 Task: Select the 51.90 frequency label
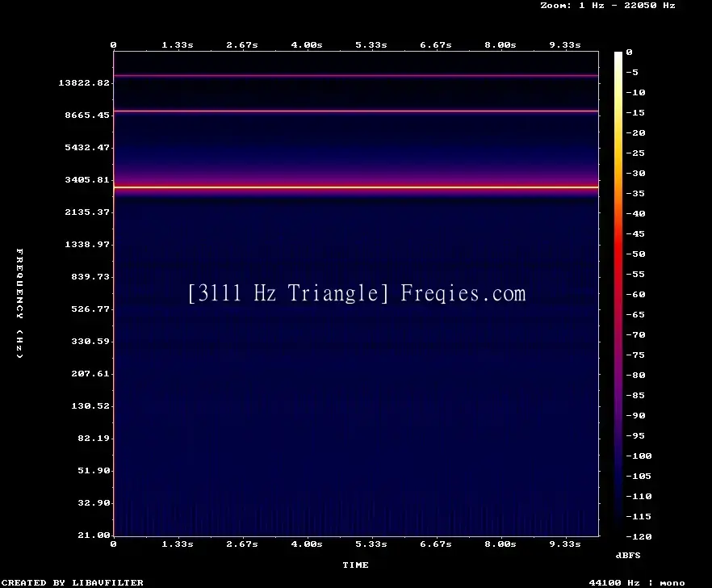click(94, 470)
